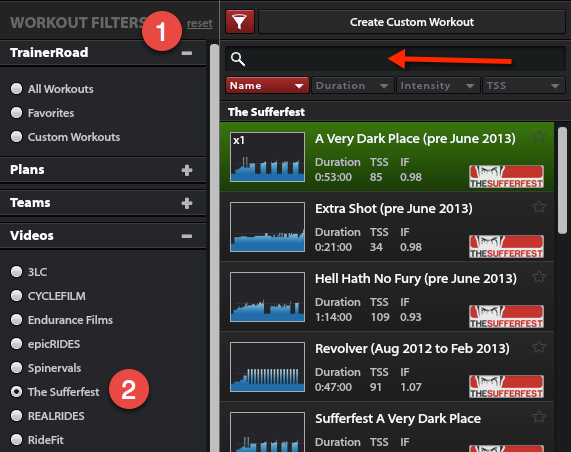Select the Custom Workouts filter

[16, 137]
